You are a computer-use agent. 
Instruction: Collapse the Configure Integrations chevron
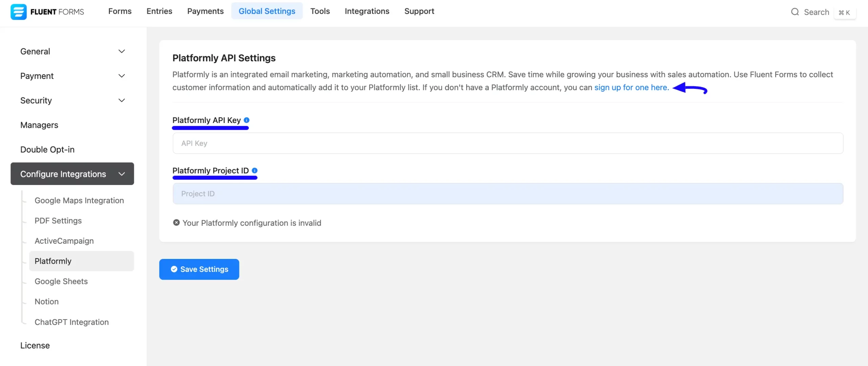122,174
